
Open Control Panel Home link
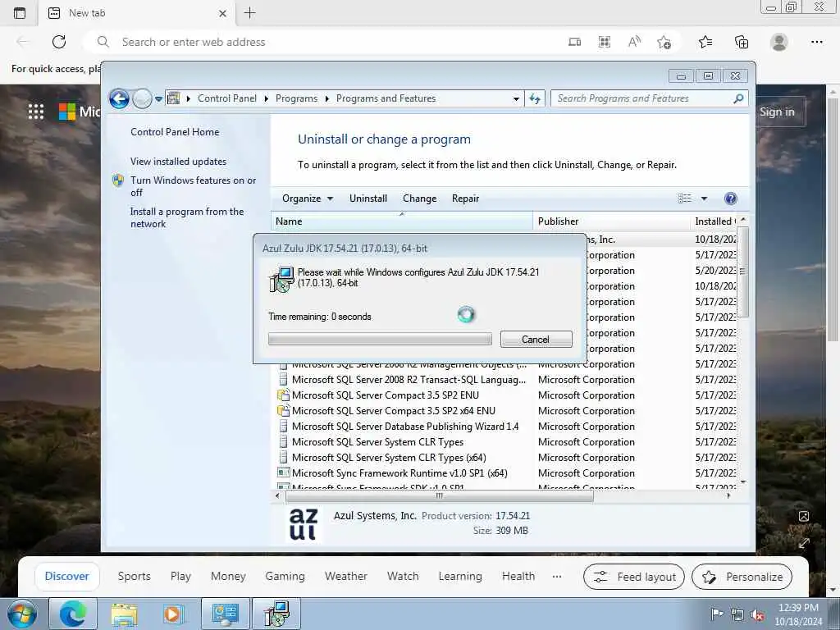[x=175, y=132]
